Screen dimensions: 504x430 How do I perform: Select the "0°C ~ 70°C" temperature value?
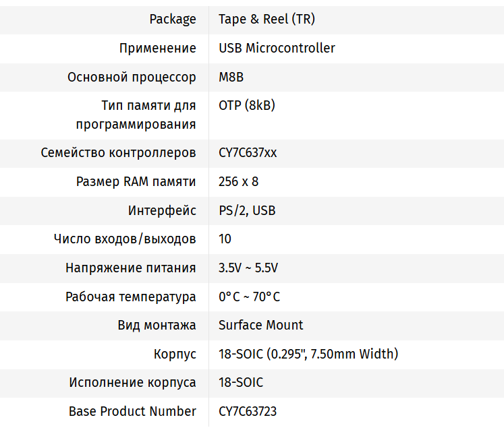(x=249, y=297)
